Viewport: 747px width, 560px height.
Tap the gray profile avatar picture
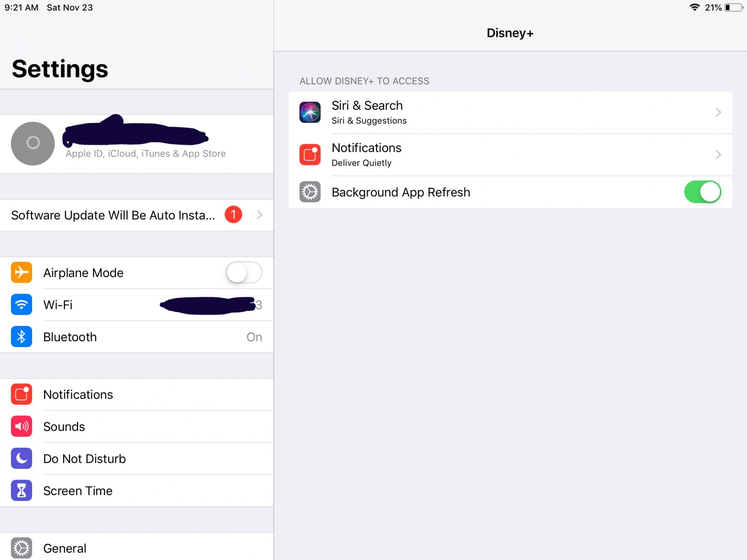pyautogui.click(x=33, y=144)
